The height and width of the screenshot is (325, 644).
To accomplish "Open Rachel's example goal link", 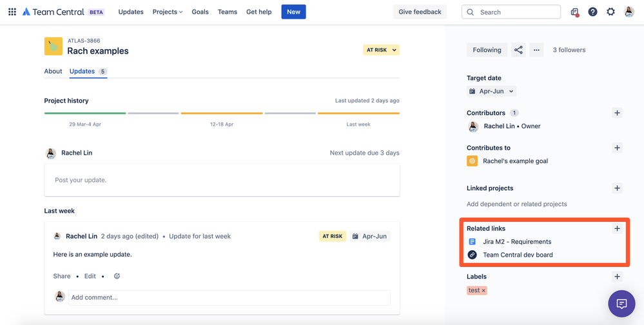I will [516, 161].
